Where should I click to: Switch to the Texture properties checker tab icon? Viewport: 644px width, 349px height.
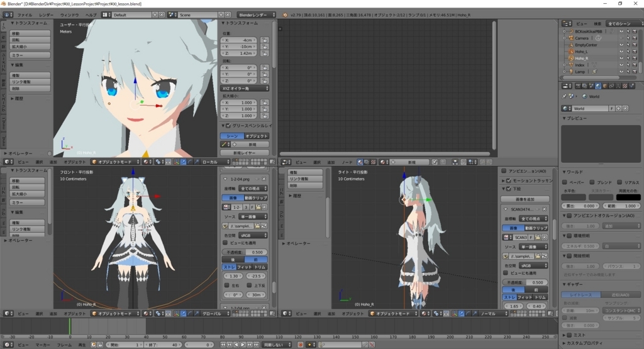pyautogui.click(x=625, y=86)
